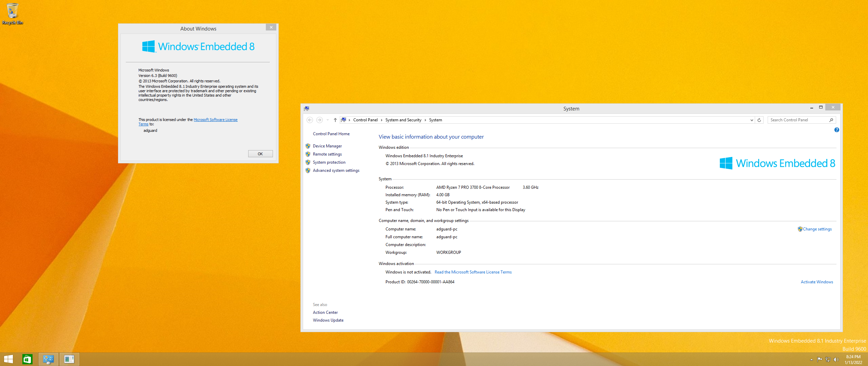Open Control Panel Home

pos(331,134)
